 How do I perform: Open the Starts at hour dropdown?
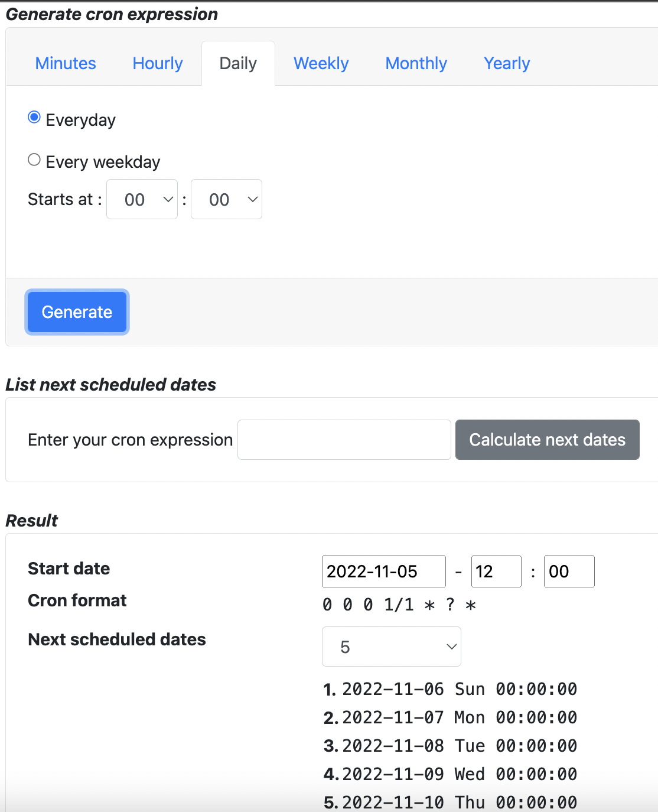click(142, 199)
